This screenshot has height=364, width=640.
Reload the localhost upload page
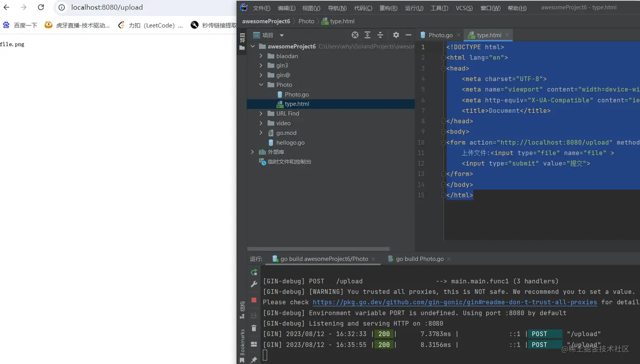pyautogui.click(x=41, y=7)
